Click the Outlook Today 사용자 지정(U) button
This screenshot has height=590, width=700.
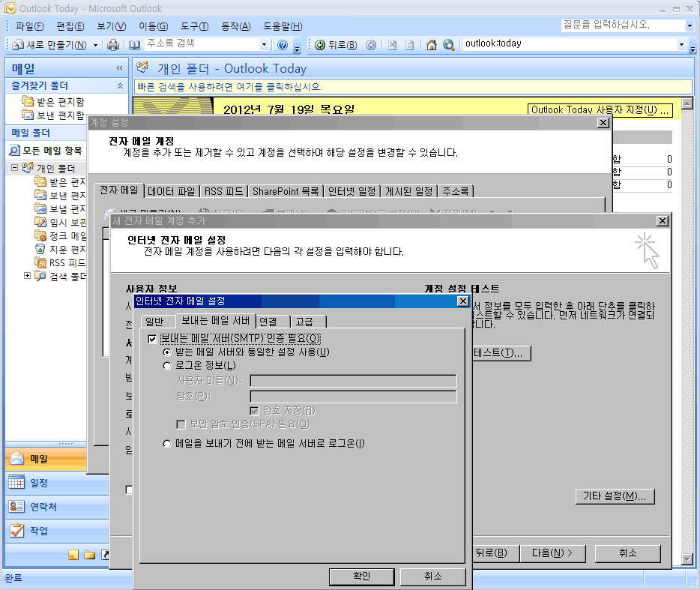[600, 110]
